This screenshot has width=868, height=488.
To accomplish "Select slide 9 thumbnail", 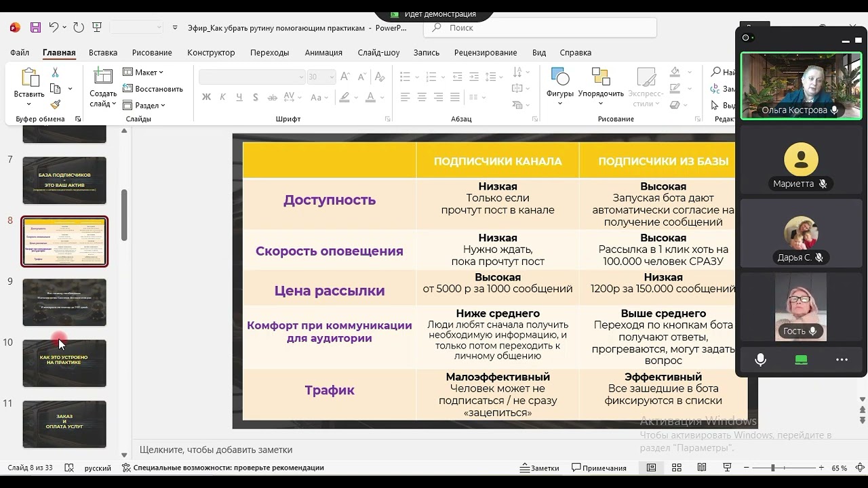I will 64,302.
